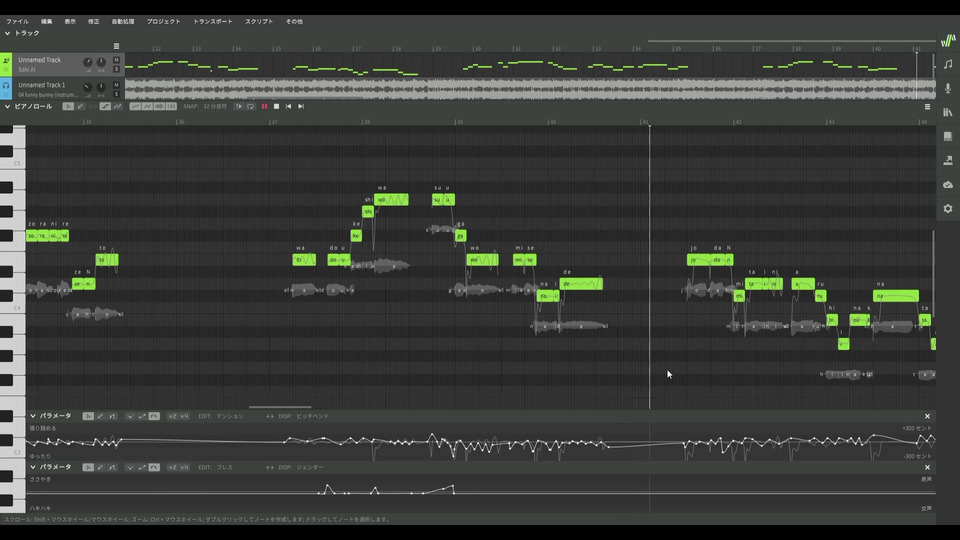Swap EDIT and DISP in Tension panel
Viewport: 960px width, 540px height.
coord(270,416)
